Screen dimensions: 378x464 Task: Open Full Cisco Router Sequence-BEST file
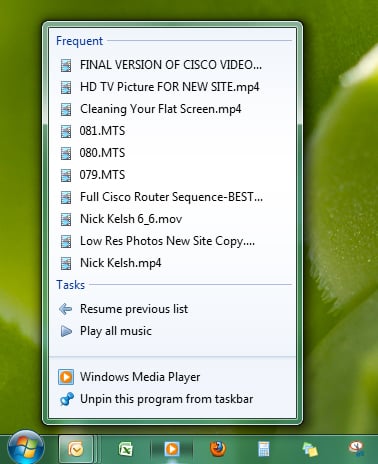pyautogui.click(x=172, y=197)
